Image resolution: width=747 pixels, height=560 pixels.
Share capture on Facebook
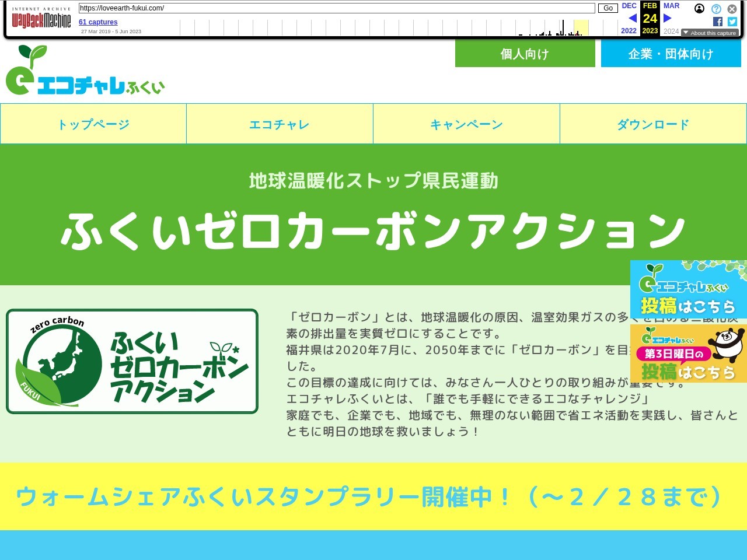(x=718, y=22)
